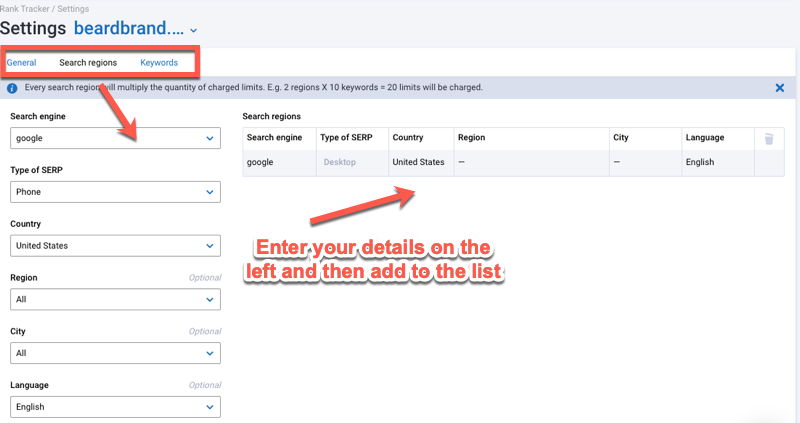Expand the Language dropdown set to English
800x423 pixels.
point(114,407)
